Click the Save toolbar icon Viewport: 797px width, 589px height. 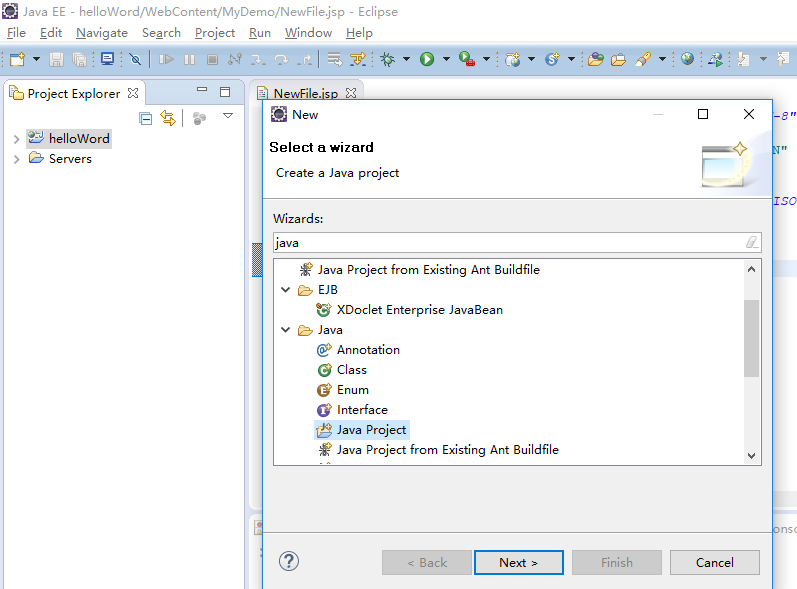tap(56, 59)
